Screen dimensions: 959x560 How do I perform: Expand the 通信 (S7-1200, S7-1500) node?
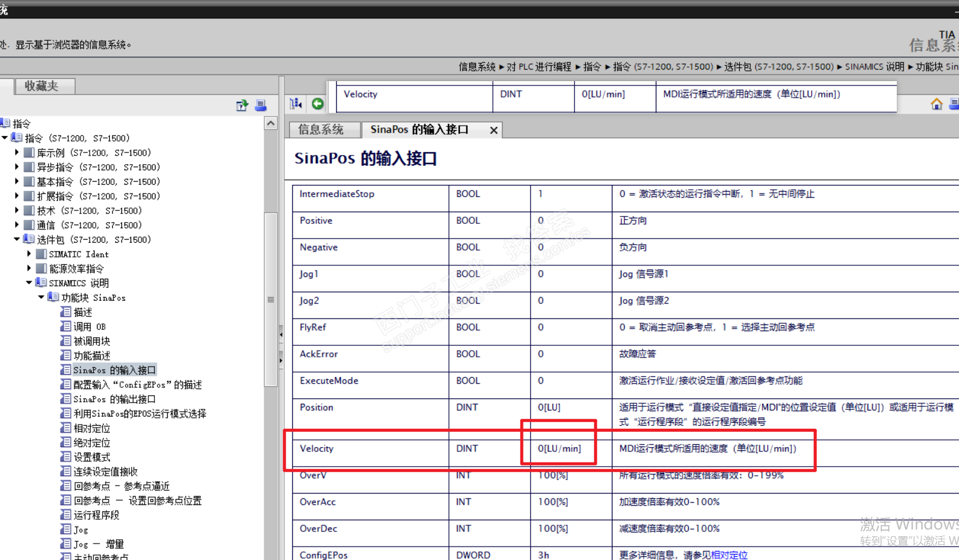pos(17,224)
